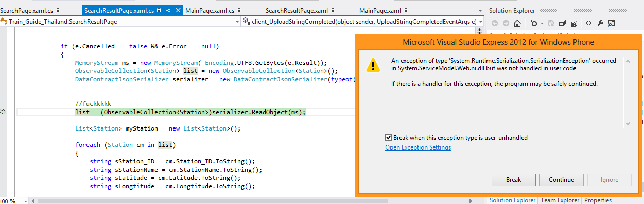Click the highlighted serializer.ReadObject(ms) line
This screenshot has height=204, width=644.
[x=190, y=112]
